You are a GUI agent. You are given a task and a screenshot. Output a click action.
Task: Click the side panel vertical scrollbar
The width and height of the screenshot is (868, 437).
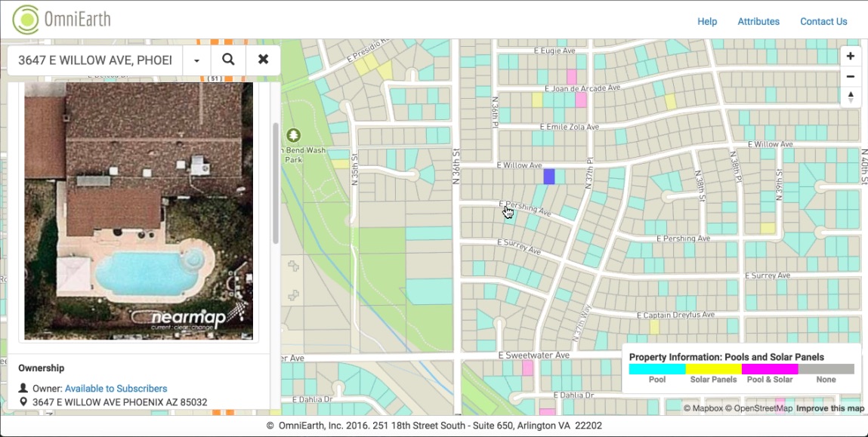tap(276, 181)
